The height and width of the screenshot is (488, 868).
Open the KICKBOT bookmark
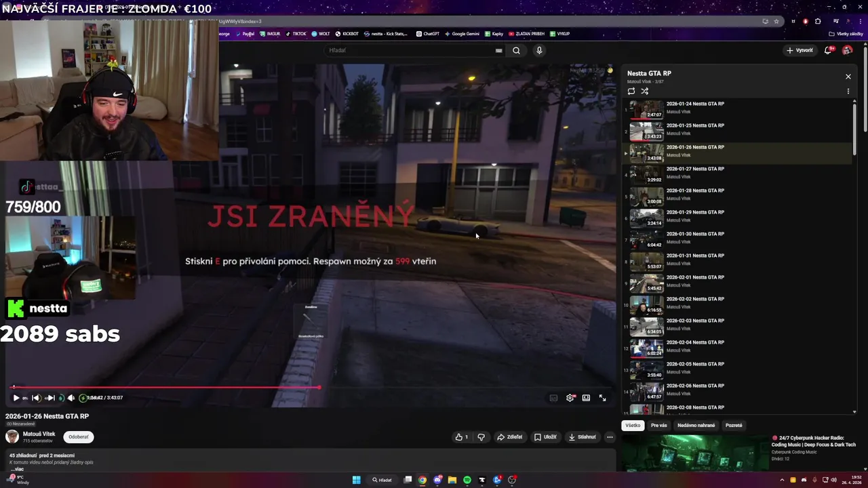[347, 34]
